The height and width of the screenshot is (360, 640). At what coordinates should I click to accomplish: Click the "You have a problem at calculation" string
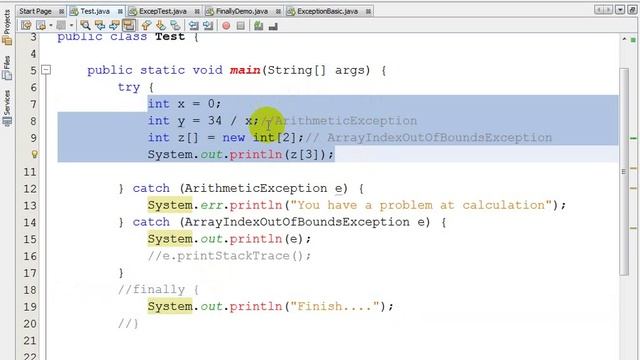tap(421, 205)
